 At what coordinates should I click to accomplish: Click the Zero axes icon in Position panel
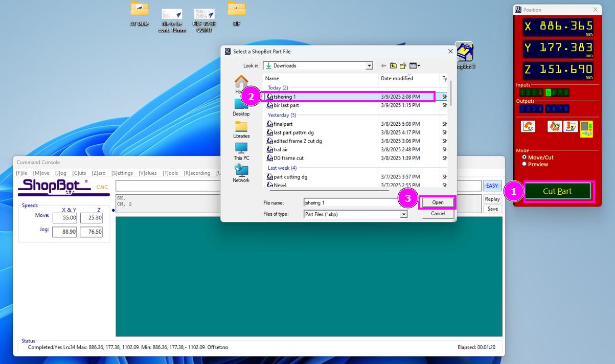pos(528,126)
